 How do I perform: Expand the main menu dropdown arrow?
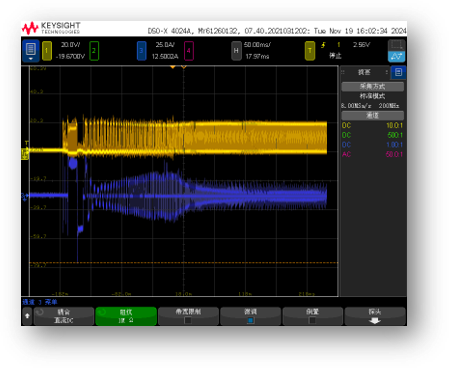pos(31,59)
